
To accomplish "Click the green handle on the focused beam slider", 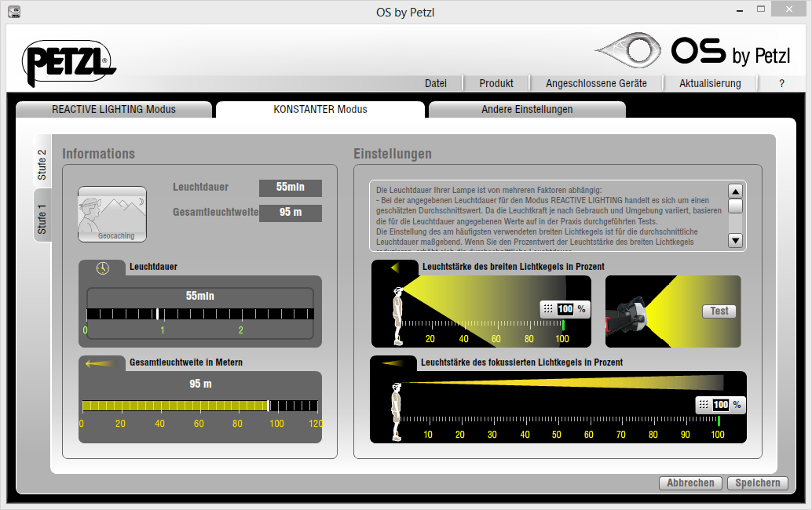I will 719,420.
